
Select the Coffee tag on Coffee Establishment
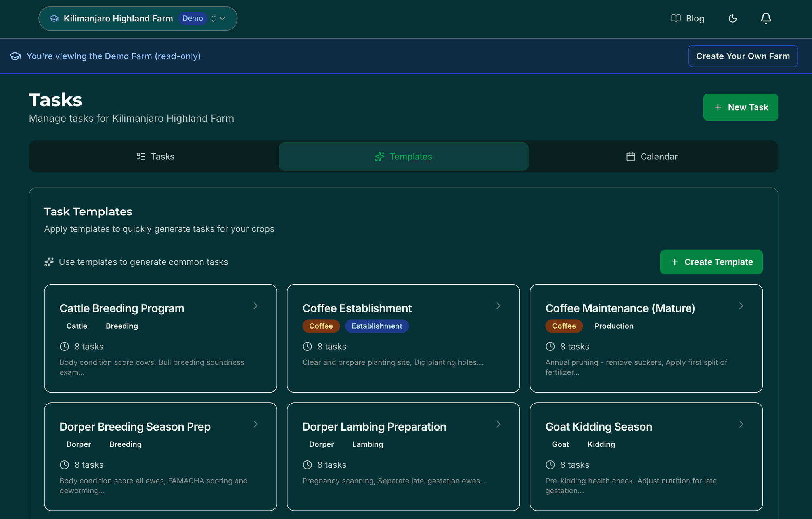tap(321, 326)
